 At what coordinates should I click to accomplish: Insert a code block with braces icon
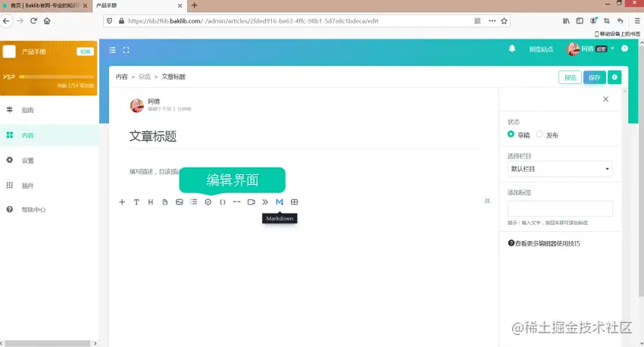pos(222,202)
